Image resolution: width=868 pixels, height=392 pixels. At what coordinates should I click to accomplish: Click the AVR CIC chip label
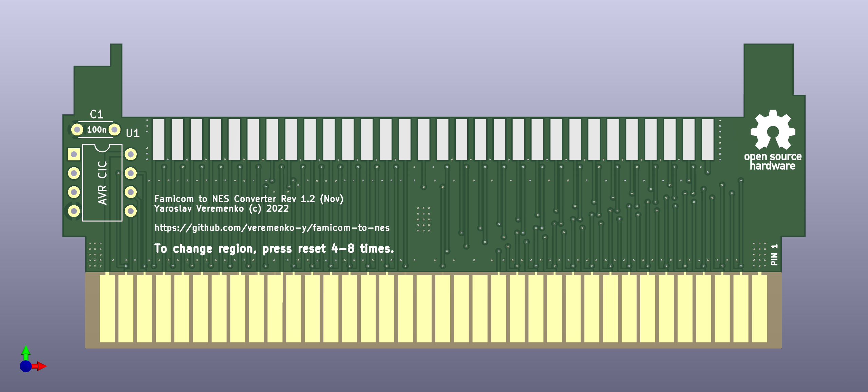tap(102, 183)
